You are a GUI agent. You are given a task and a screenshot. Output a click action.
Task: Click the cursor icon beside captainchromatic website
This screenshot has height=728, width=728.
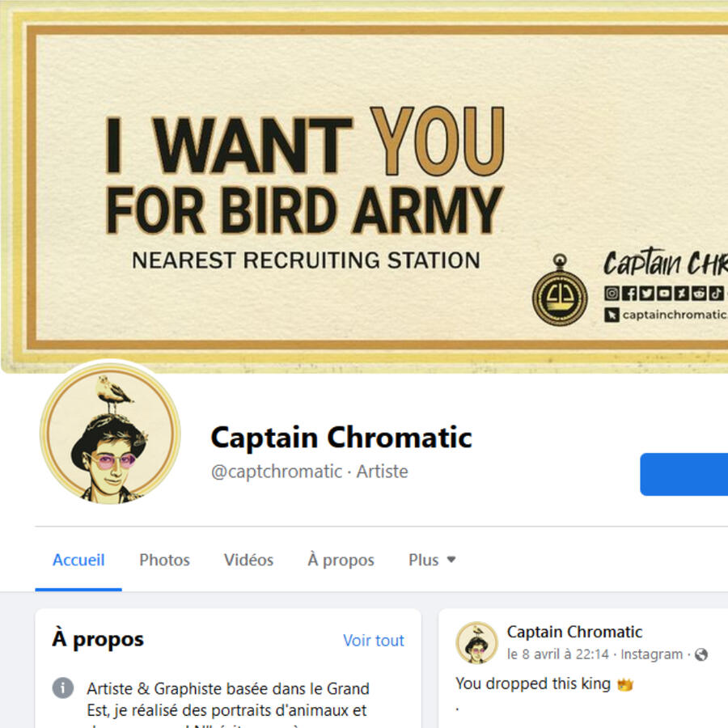click(612, 315)
